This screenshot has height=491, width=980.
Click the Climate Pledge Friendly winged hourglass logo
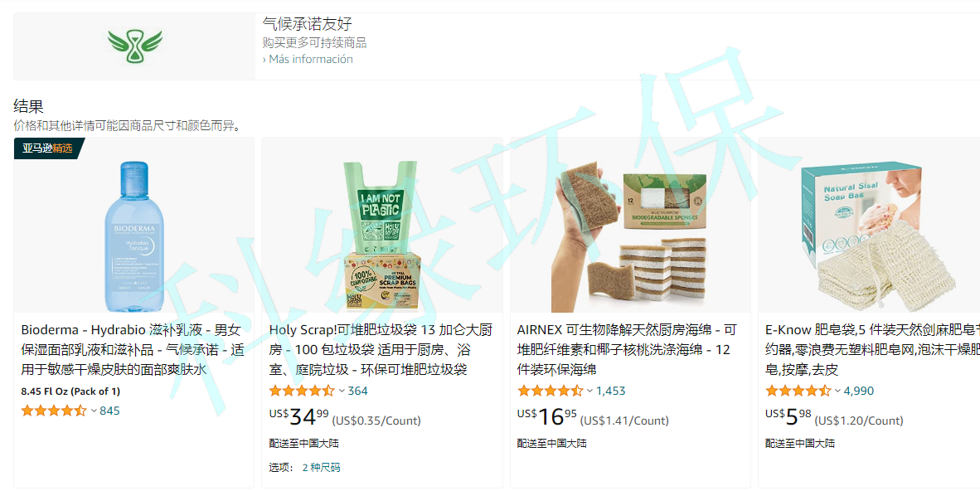134,46
